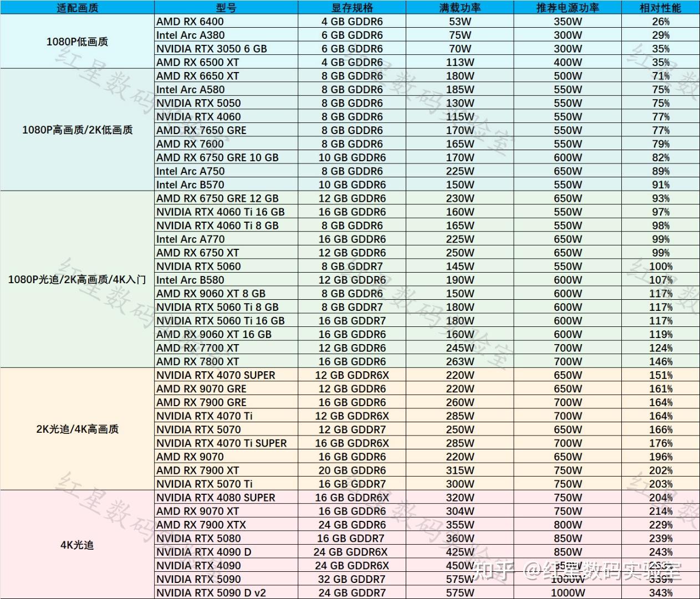Click the AMD RX 6400 model cell
700x599 pixels.
click(x=226, y=22)
